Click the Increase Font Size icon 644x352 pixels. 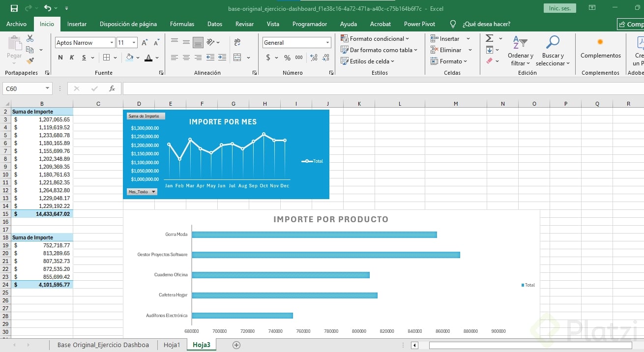145,43
